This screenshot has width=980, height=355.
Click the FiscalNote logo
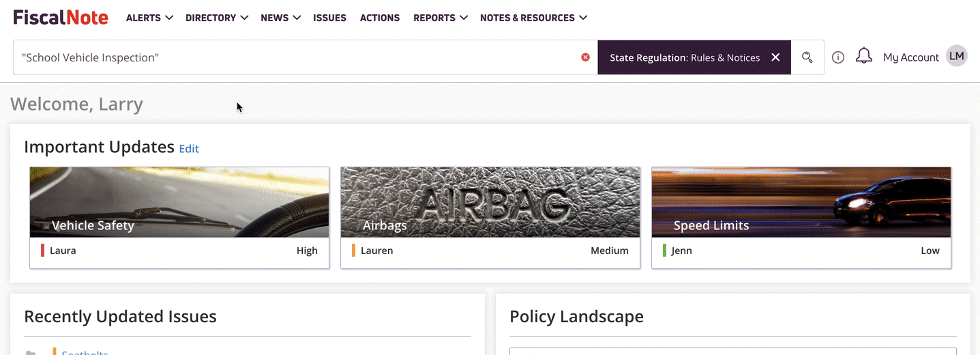(61, 17)
